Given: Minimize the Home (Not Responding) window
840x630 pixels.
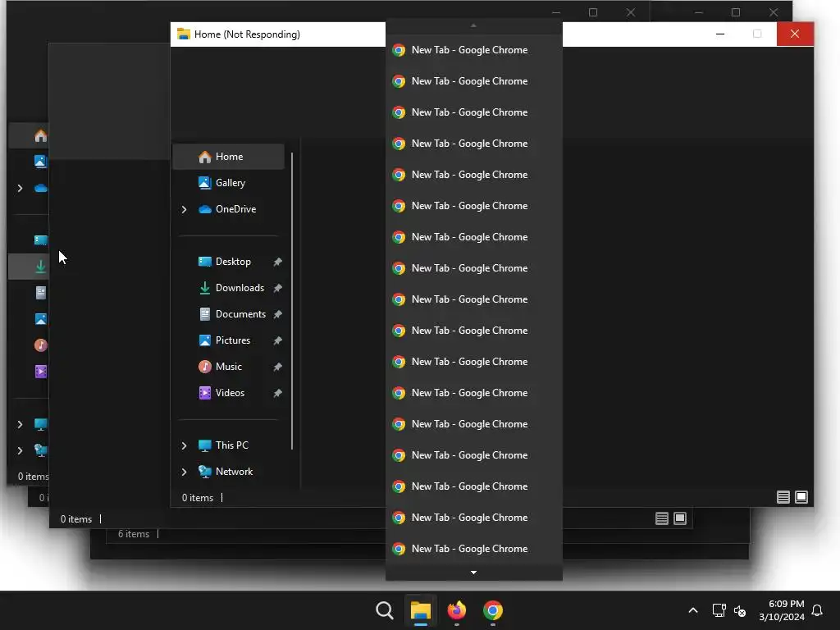Looking at the screenshot, I should 720,34.
